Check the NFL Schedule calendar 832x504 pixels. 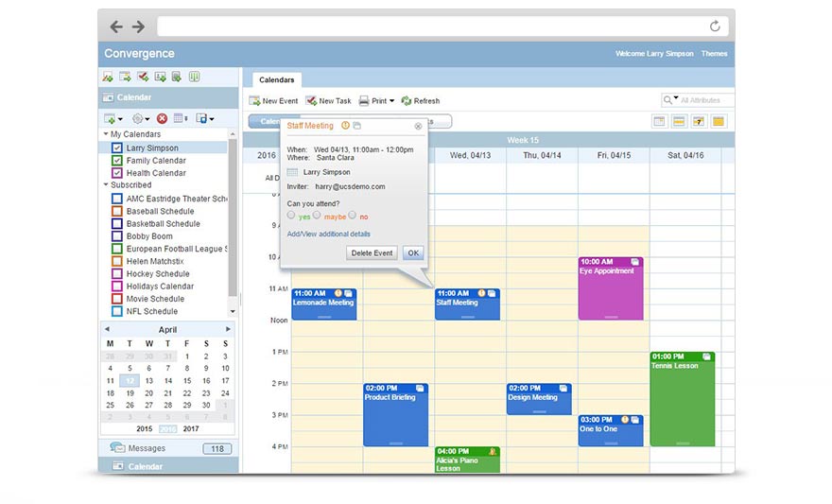117,311
